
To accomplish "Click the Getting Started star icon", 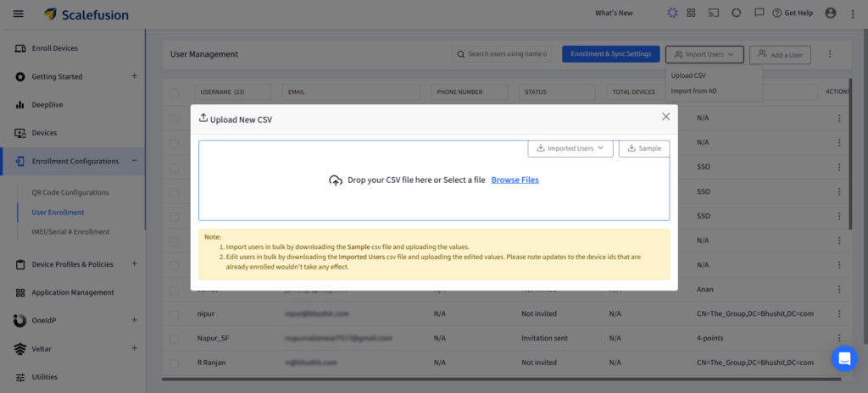I will pos(20,76).
